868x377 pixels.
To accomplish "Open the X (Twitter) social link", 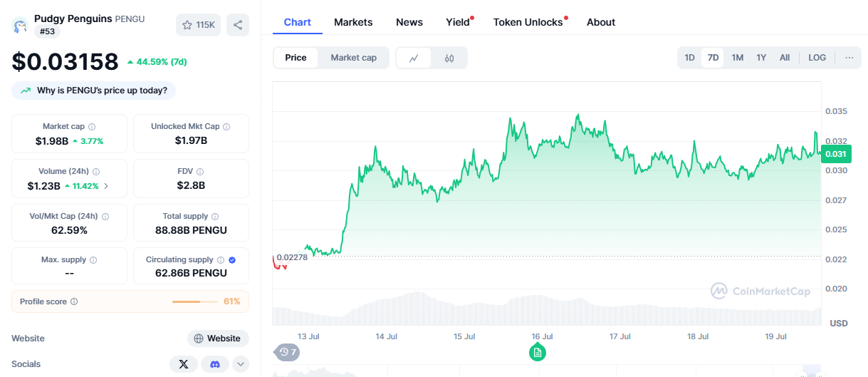I will [184, 364].
